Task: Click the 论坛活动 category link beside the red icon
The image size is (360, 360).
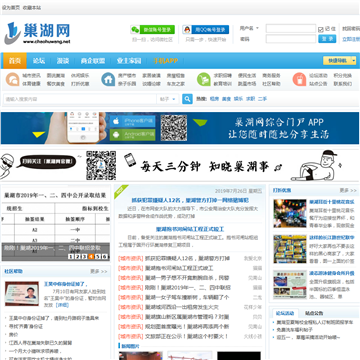Action: click(318, 76)
